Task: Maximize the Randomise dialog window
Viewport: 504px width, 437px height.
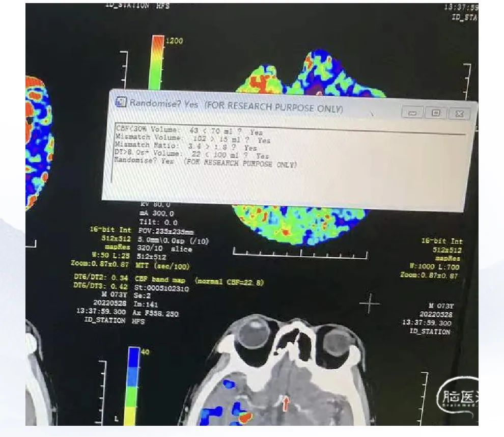Action: click(436, 113)
